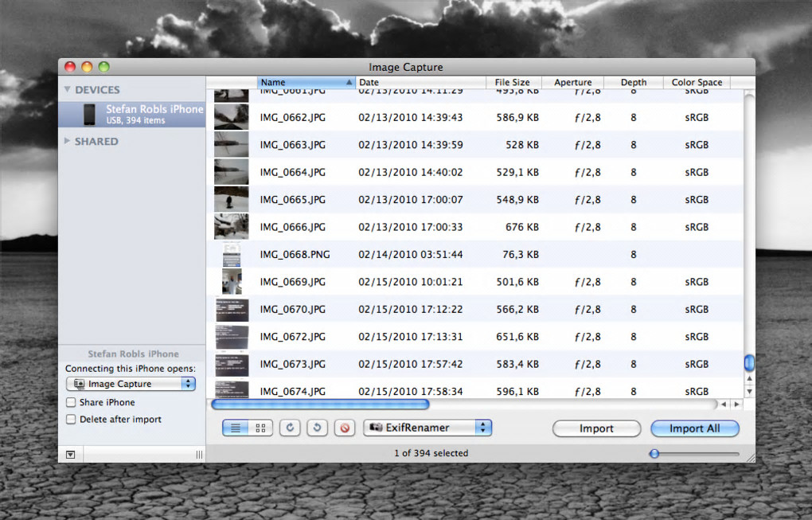Click the scroll up arrow
This screenshot has height=520, width=812.
click(x=749, y=378)
